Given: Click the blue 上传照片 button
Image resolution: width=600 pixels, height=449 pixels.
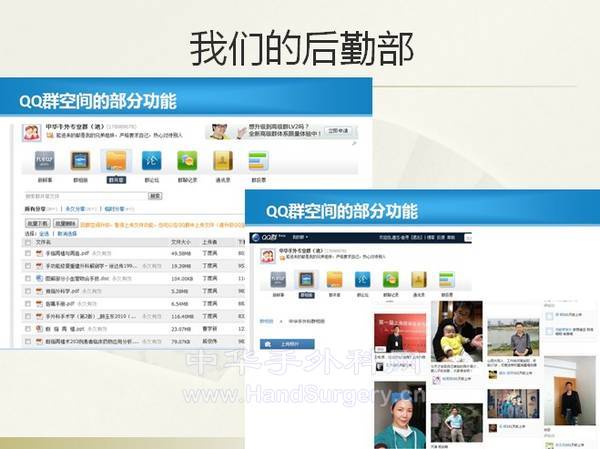Looking at the screenshot, I should pos(286,344).
